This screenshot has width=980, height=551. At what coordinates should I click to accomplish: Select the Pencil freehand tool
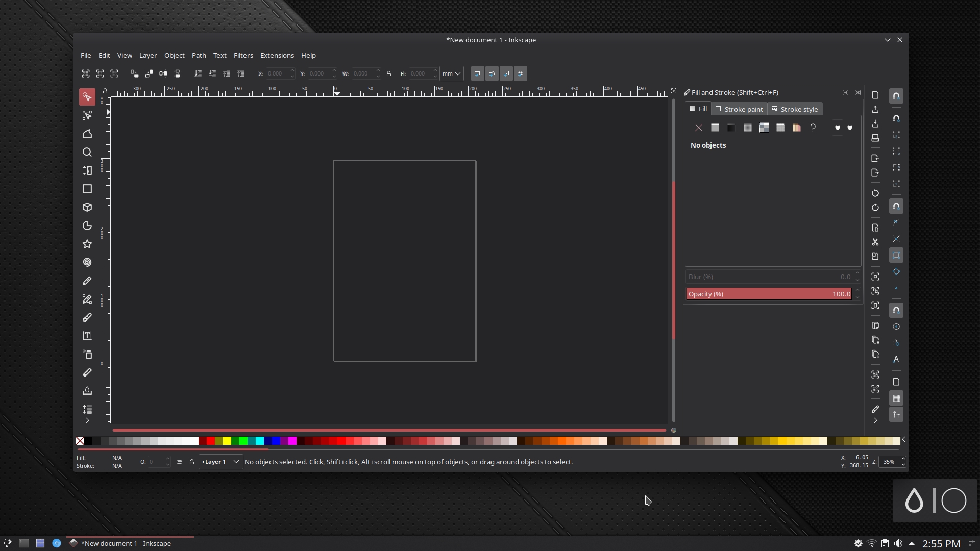(x=87, y=281)
